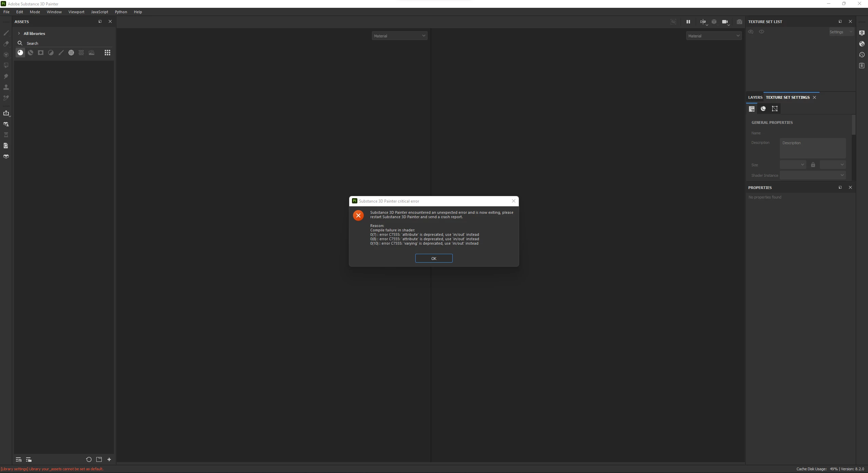The height and width of the screenshot is (473, 868).
Task: Select the Paint brush tool
Action: [6, 33]
